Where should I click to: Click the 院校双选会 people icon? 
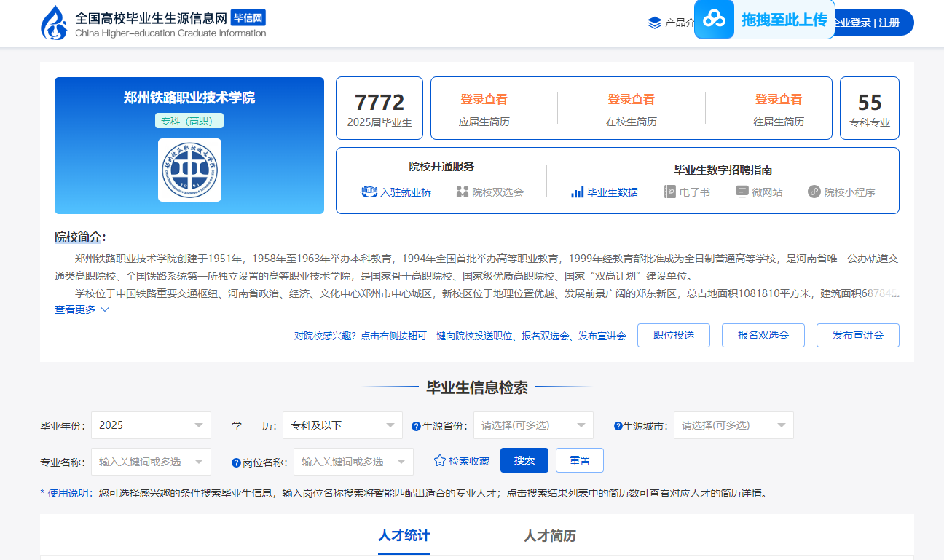pyautogui.click(x=462, y=192)
